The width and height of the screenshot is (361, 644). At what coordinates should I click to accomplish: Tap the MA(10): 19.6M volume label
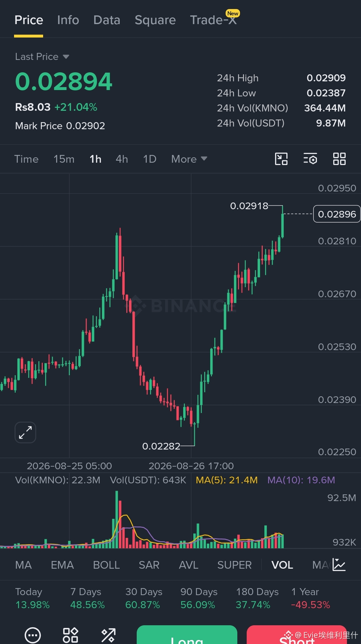click(x=301, y=480)
